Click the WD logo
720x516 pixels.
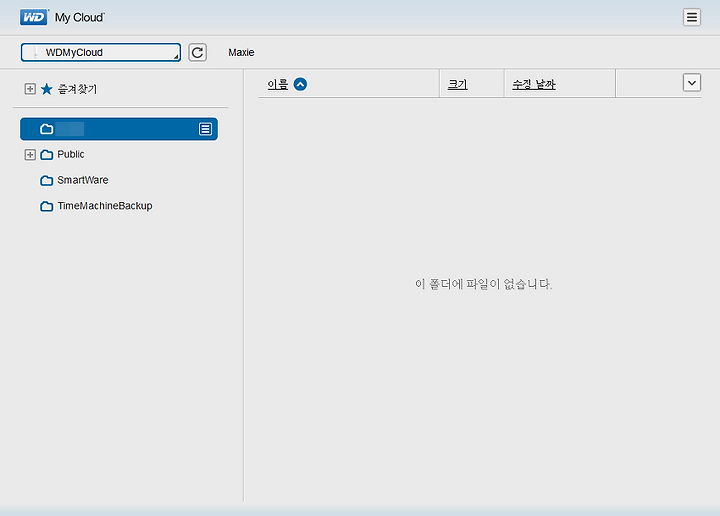[34, 17]
